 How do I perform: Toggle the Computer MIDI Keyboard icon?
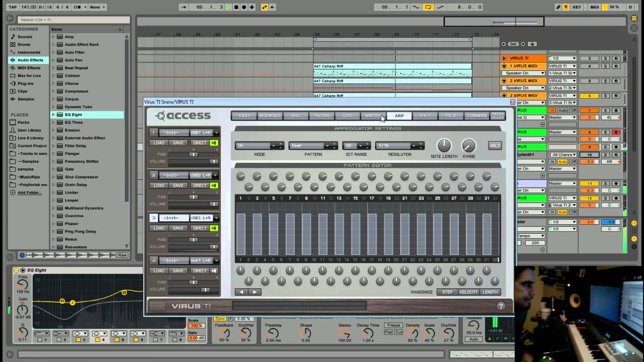click(x=566, y=7)
